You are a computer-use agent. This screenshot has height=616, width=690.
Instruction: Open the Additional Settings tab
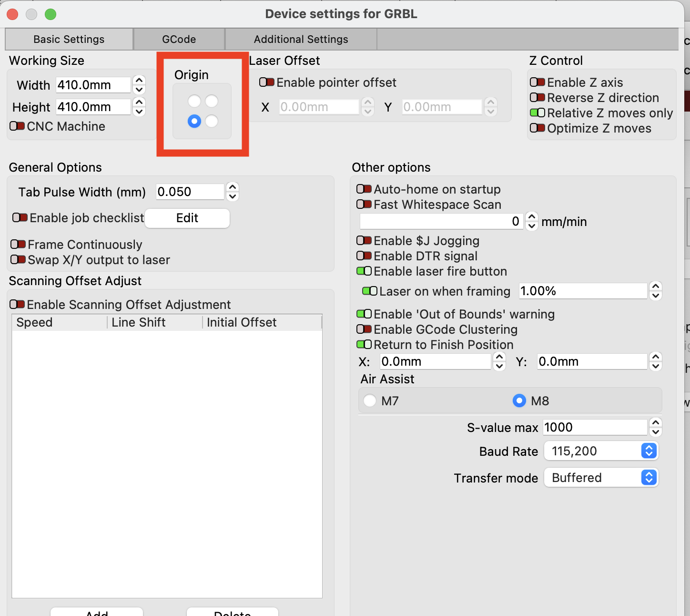(x=301, y=39)
